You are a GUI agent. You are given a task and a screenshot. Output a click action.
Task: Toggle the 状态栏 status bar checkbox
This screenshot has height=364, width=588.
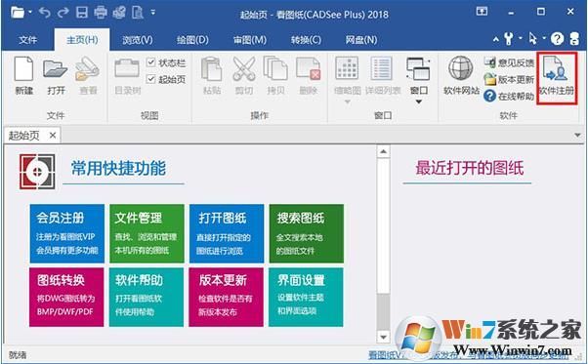tap(150, 62)
